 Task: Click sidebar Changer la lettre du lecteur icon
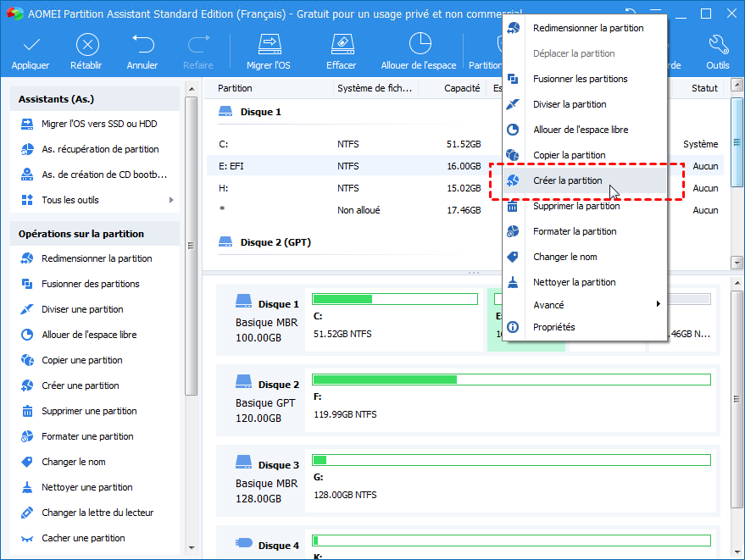click(27, 513)
